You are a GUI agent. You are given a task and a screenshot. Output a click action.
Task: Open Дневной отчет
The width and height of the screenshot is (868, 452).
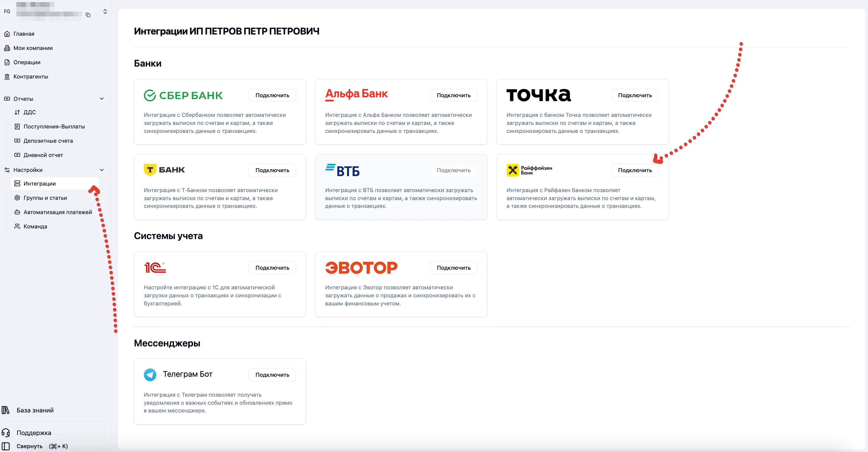tap(43, 155)
